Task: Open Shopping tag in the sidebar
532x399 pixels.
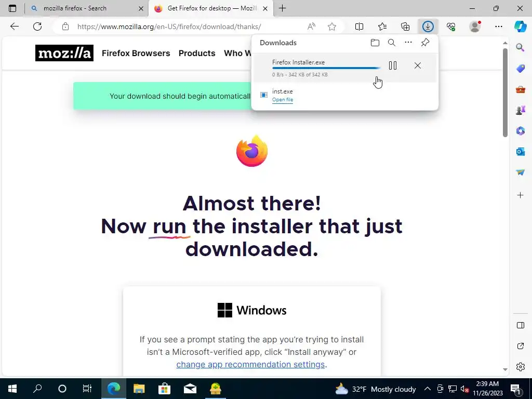Action: coord(520,68)
